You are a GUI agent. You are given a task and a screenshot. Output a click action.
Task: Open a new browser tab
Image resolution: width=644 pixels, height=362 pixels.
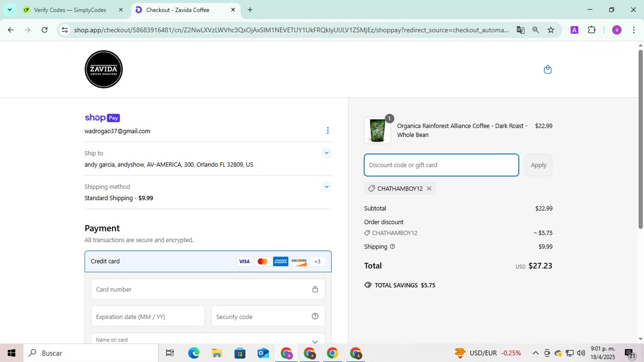[250, 10]
